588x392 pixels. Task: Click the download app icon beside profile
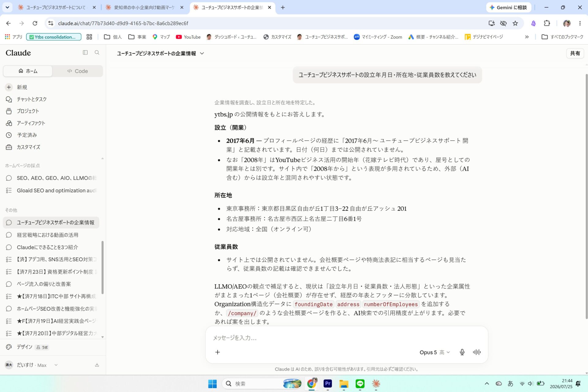coord(97,365)
